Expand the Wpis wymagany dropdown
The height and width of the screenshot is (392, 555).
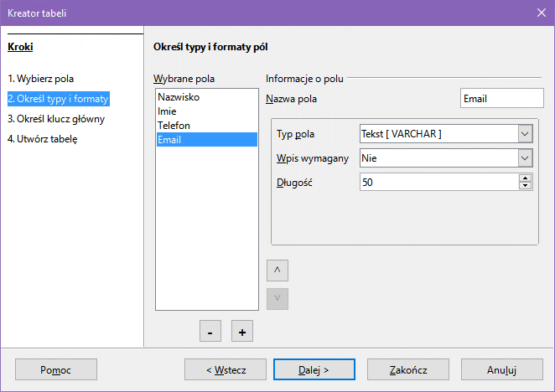click(x=525, y=157)
